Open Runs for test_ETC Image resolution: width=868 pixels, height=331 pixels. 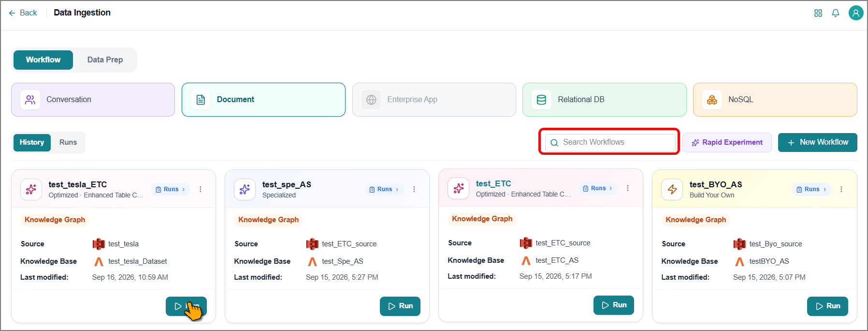click(598, 188)
